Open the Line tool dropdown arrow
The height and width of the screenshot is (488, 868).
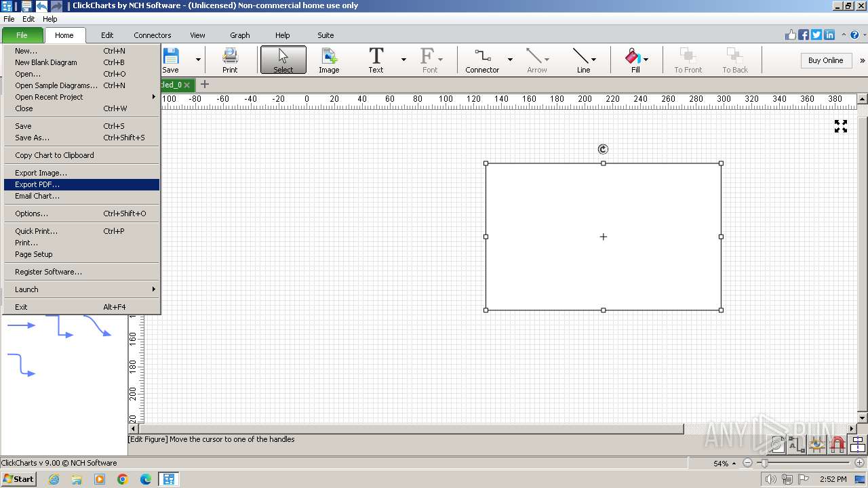tap(594, 60)
